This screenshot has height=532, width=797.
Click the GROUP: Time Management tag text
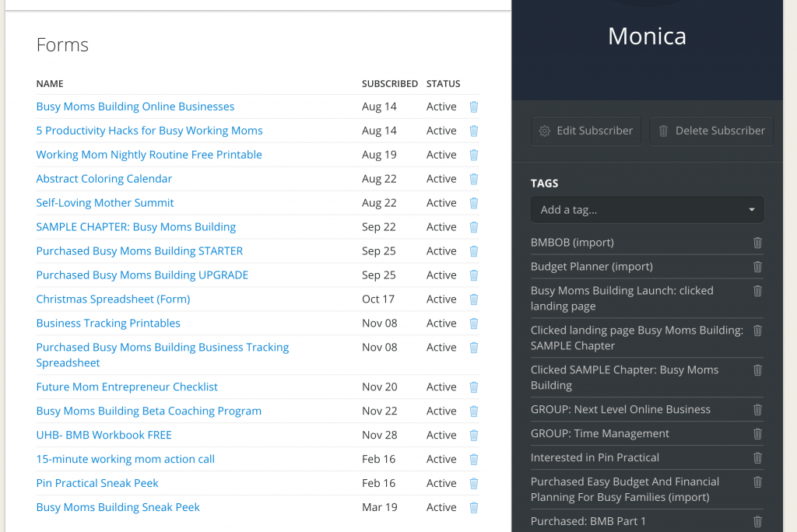pos(600,434)
